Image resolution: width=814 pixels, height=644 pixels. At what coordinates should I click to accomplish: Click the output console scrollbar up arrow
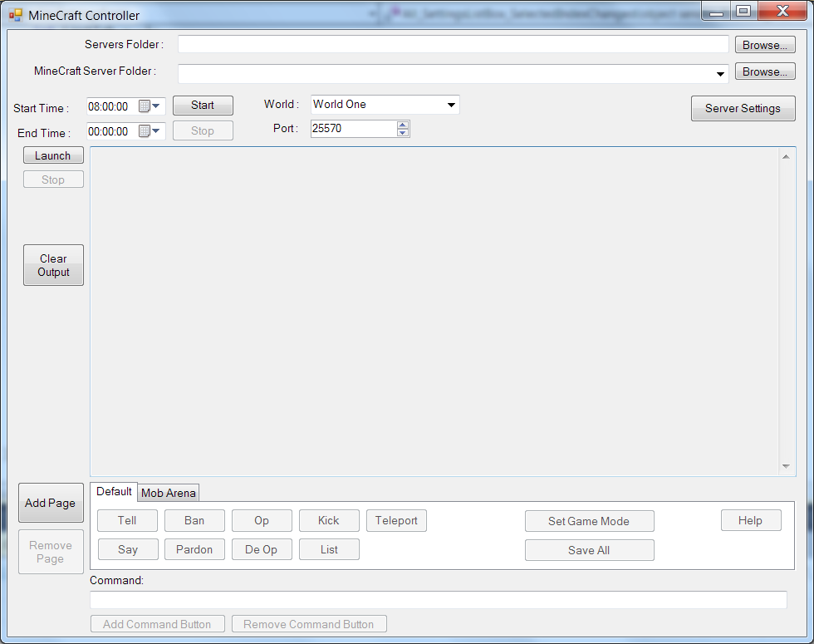[x=786, y=156]
